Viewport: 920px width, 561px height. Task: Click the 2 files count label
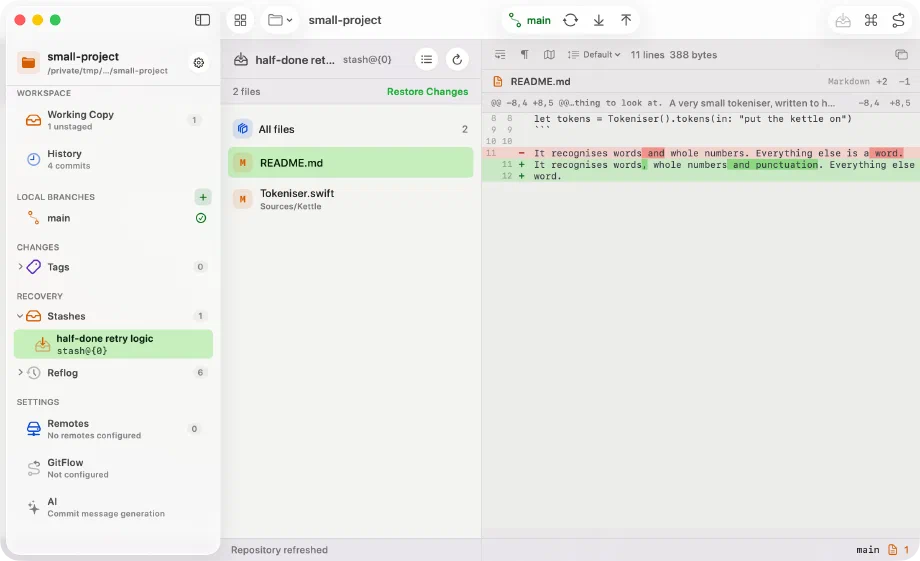pos(246,92)
